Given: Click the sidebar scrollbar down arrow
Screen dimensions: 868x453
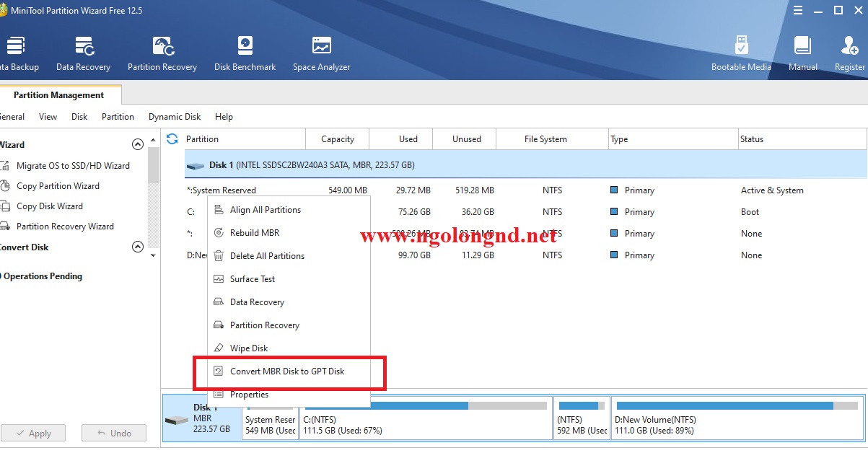Looking at the screenshot, I should (153, 255).
